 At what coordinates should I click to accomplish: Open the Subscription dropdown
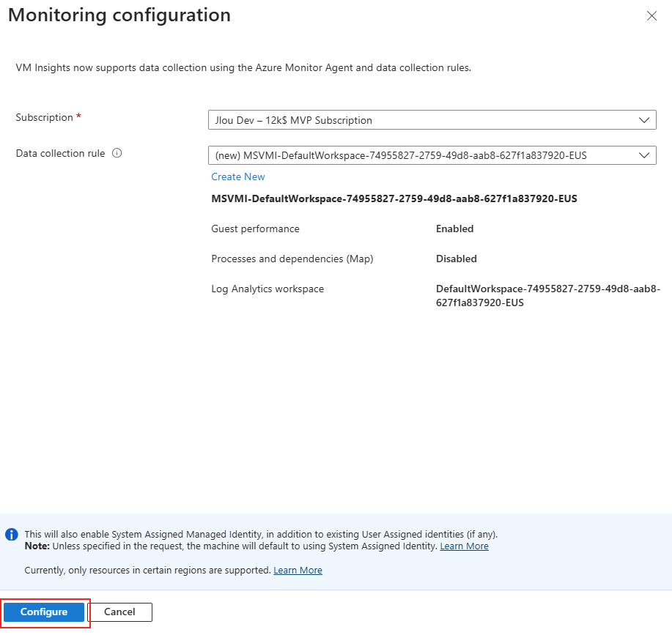tap(432, 120)
